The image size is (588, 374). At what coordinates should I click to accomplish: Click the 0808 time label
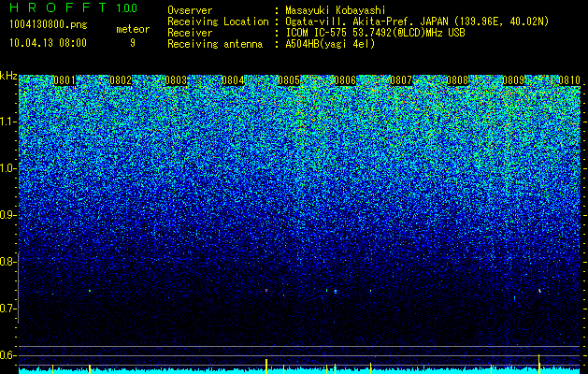[x=457, y=80]
